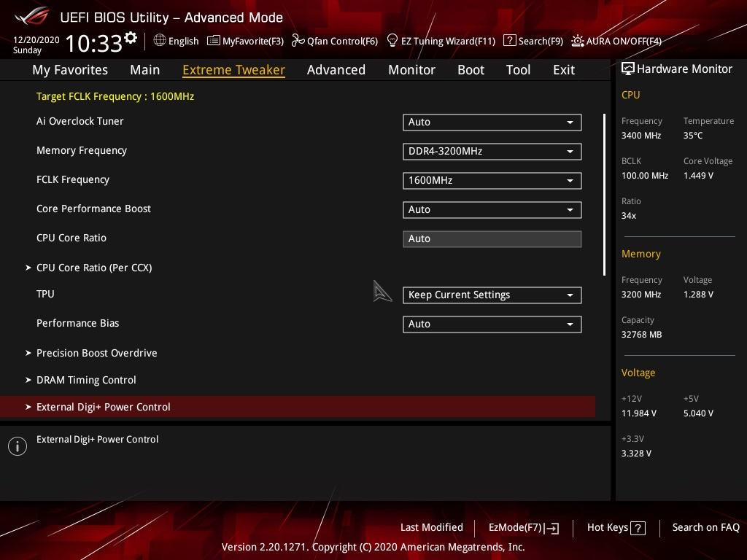Open the FCLK Frequency 1600MHz dropdown

pos(492,181)
